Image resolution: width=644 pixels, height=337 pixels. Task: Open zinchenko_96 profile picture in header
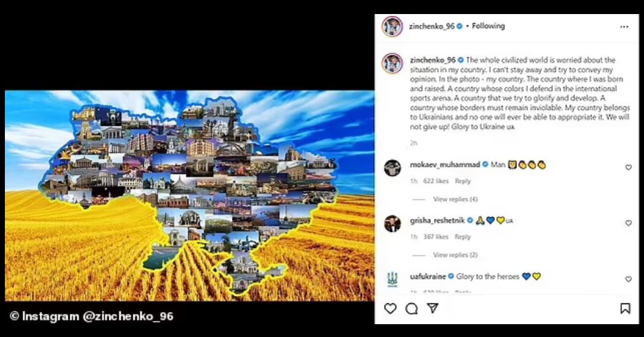(x=393, y=27)
